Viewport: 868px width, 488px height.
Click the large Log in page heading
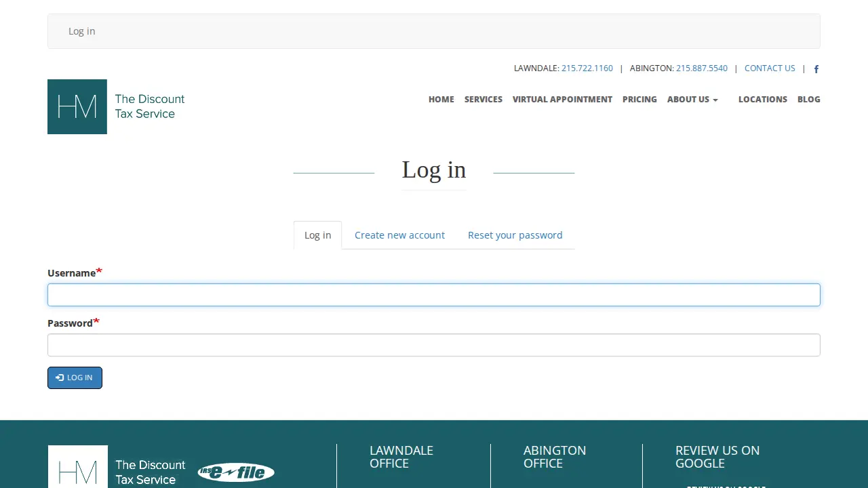[x=434, y=169]
